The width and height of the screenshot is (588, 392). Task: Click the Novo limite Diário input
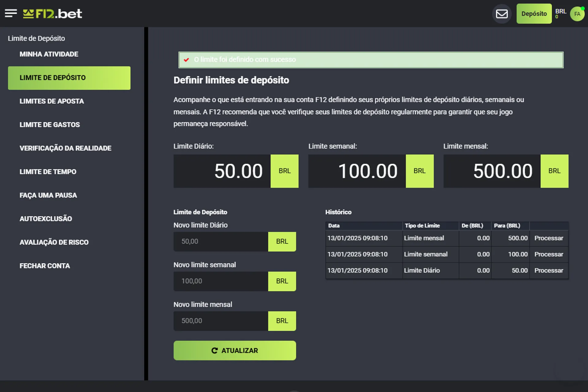click(221, 241)
